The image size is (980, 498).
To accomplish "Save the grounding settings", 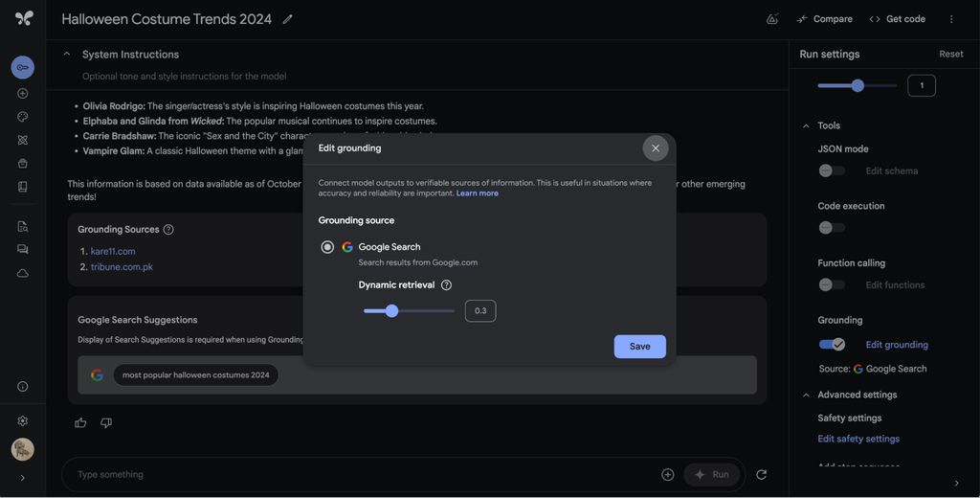I will point(639,347).
